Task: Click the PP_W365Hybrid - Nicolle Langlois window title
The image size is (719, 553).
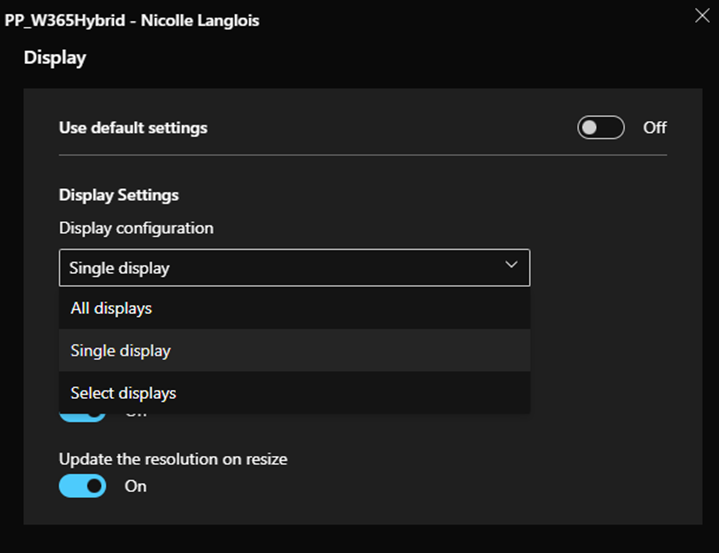Action: (132, 20)
